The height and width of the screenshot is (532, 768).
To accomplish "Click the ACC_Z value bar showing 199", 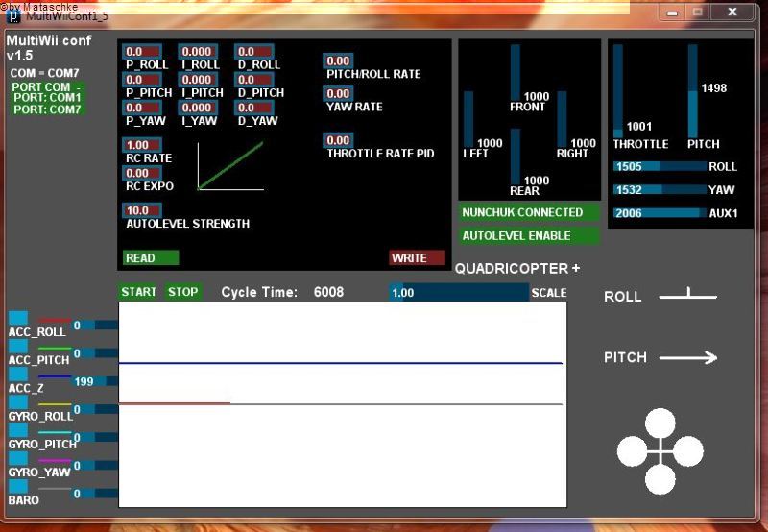I will 95,381.
